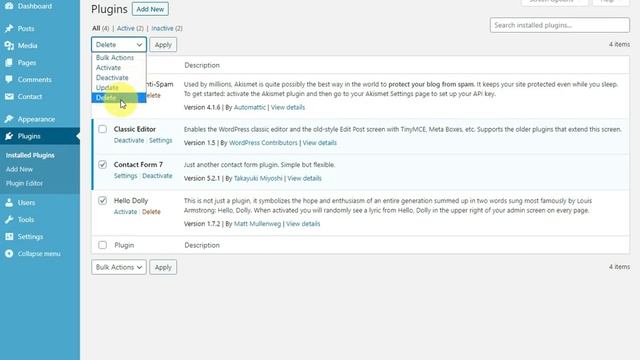
Task: View details for Classic Editor
Action: coord(320,143)
